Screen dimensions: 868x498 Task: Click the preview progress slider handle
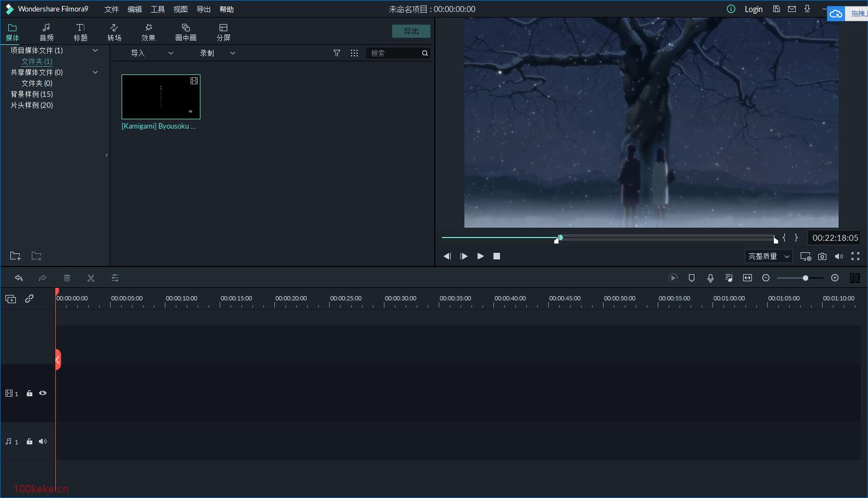click(560, 238)
